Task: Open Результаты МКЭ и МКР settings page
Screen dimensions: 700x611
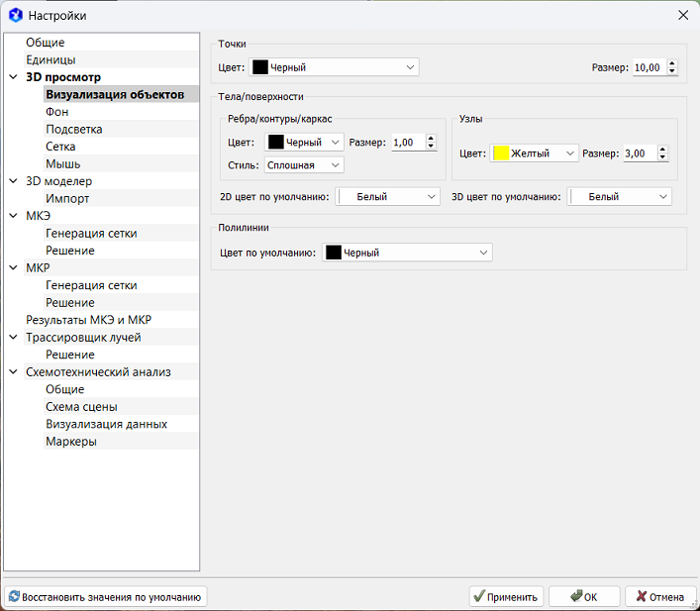Action: 88,320
